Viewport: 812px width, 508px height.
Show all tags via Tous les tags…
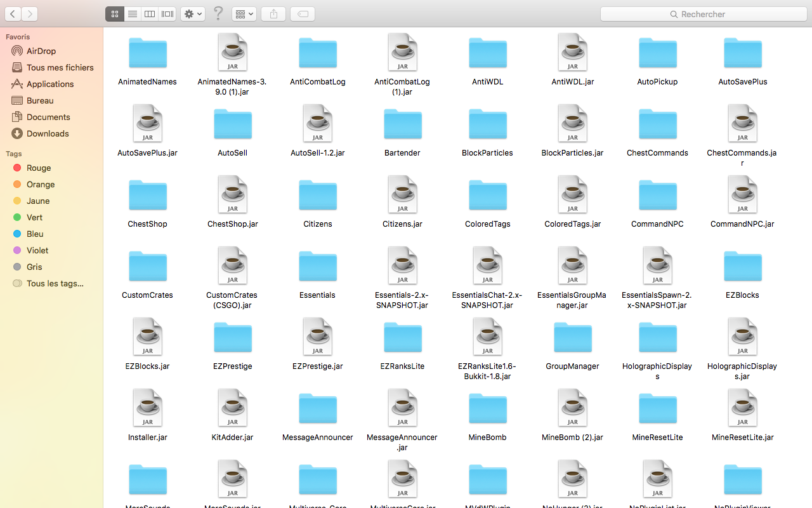pos(51,283)
